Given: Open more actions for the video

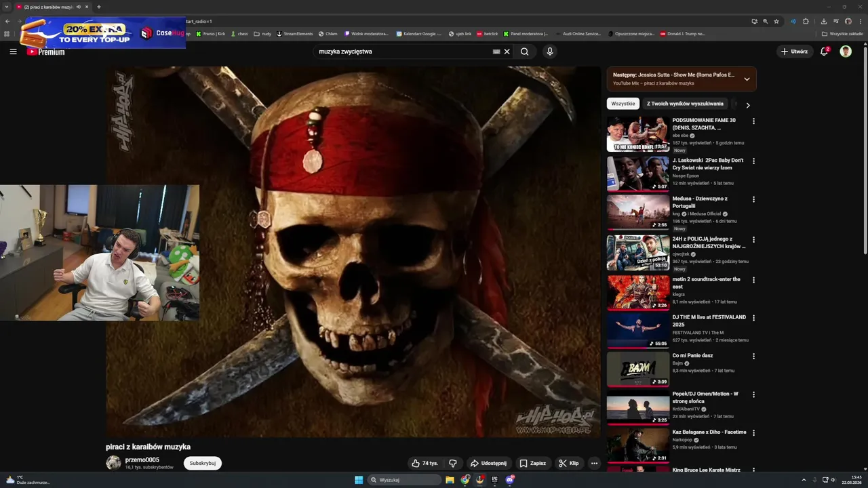Looking at the screenshot, I should tap(595, 464).
